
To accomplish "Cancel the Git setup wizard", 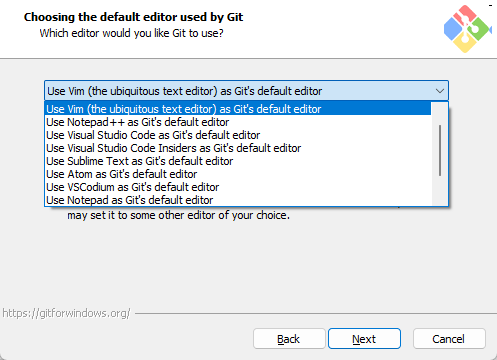I will click(449, 339).
